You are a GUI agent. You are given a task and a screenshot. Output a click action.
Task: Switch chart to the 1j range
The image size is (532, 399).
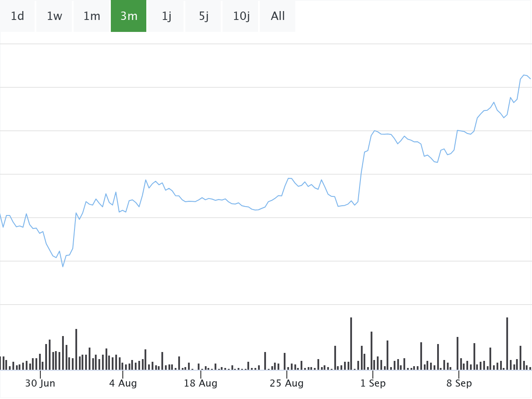[x=166, y=16]
